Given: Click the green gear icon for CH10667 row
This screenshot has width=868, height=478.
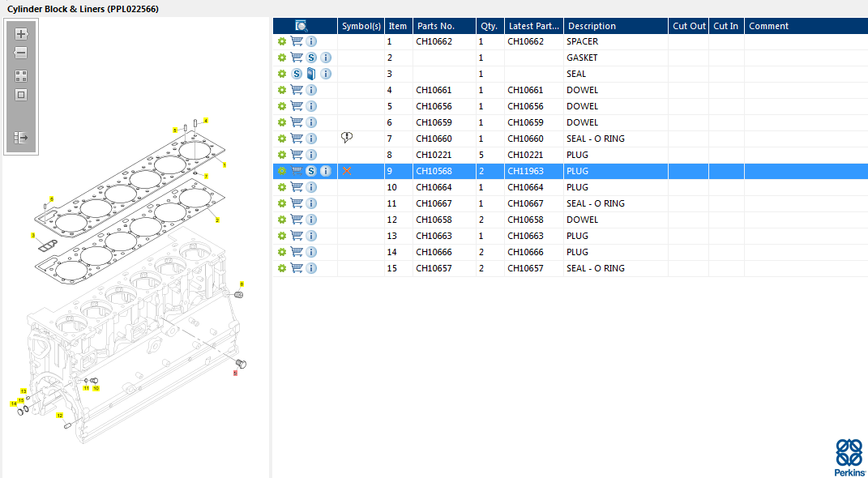Looking at the screenshot, I should 282,203.
